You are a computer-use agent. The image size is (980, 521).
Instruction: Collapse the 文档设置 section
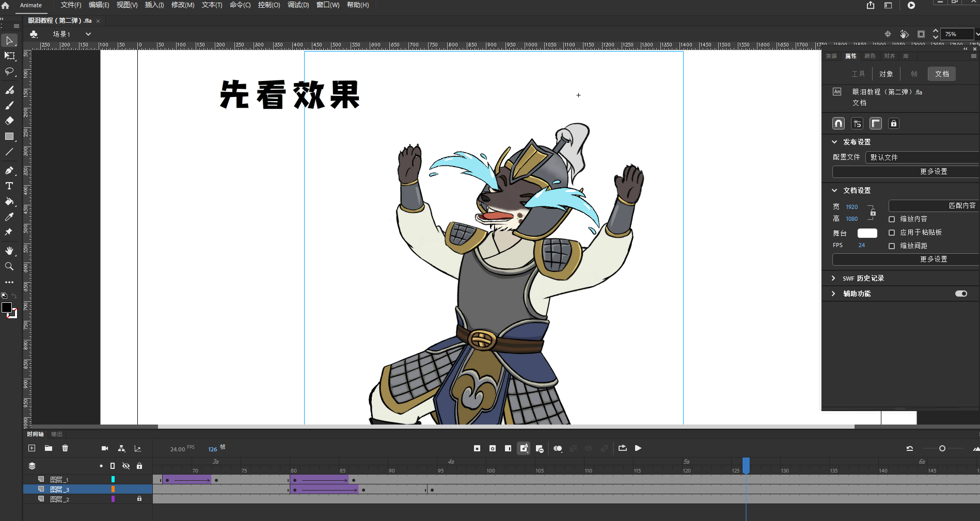click(x=834, y=190)
